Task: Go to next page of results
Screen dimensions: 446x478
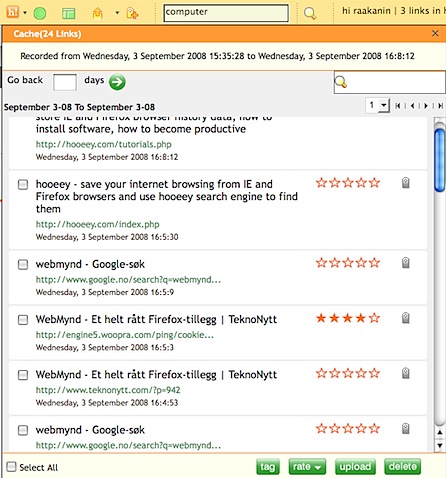Action: click(426, 106)
